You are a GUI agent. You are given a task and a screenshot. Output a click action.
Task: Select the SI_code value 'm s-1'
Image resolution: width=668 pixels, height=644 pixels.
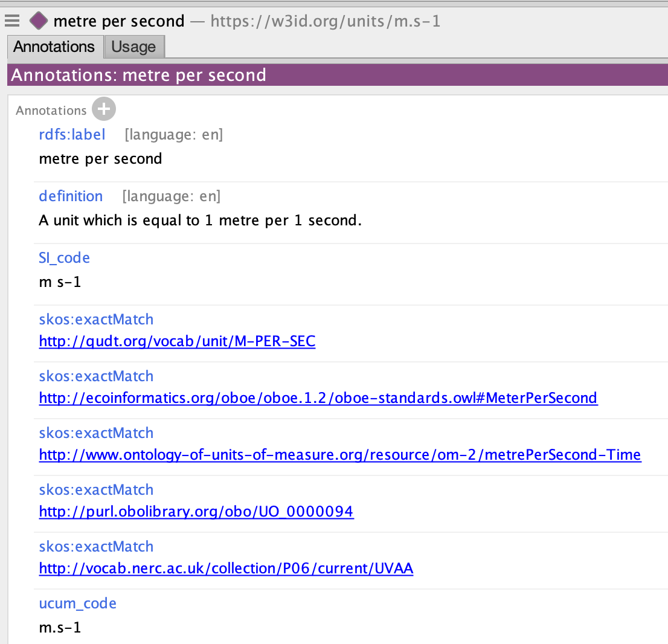tap(60, 282)
